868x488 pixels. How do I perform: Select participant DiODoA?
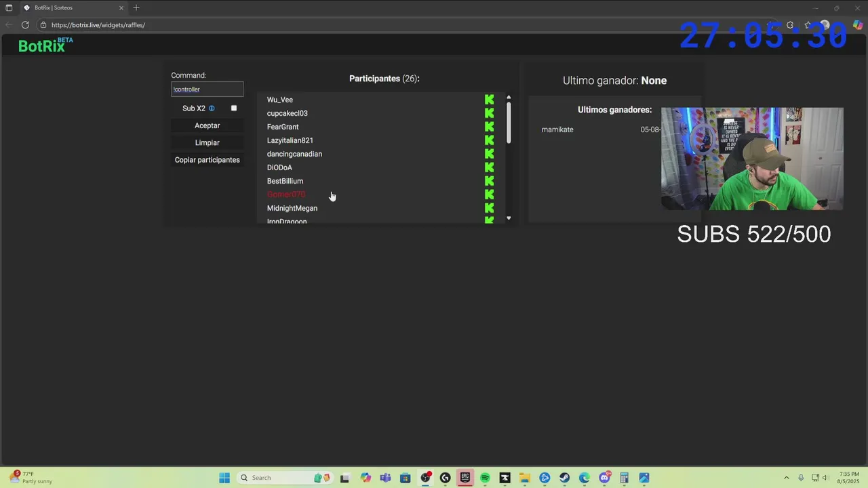pyautogui.click(x=279, y=167)
